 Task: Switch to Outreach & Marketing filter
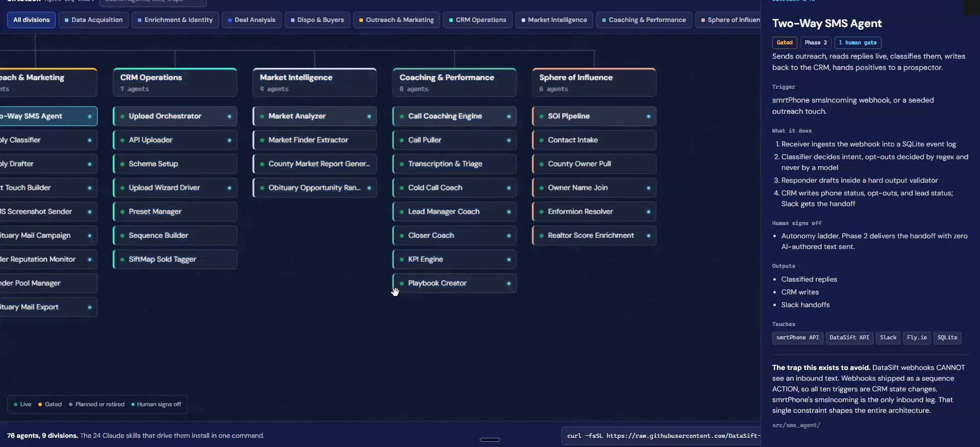[x=396, y=20]
